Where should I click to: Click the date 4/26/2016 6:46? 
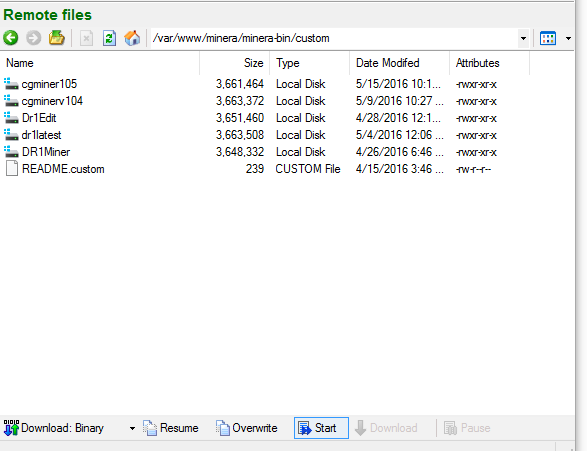399,152
